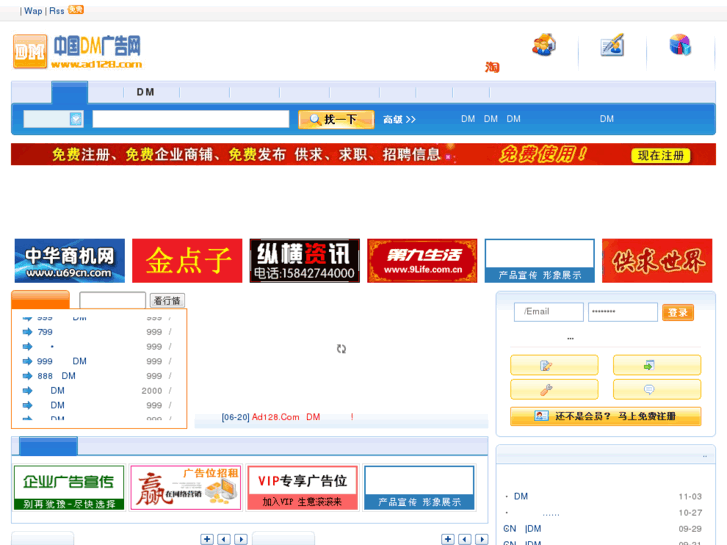Click the orange 淘 icon

tap(492, 67)
